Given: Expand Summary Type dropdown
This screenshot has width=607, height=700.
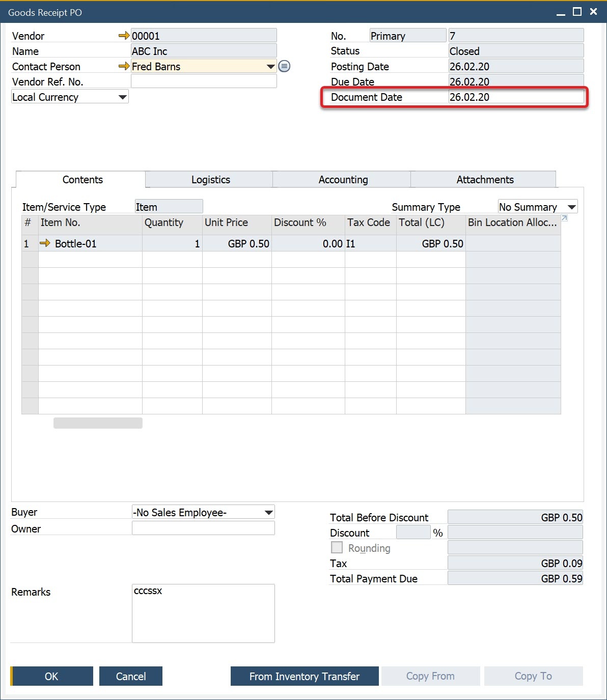Looking at the screenshot, I should (x=571, y=207).
